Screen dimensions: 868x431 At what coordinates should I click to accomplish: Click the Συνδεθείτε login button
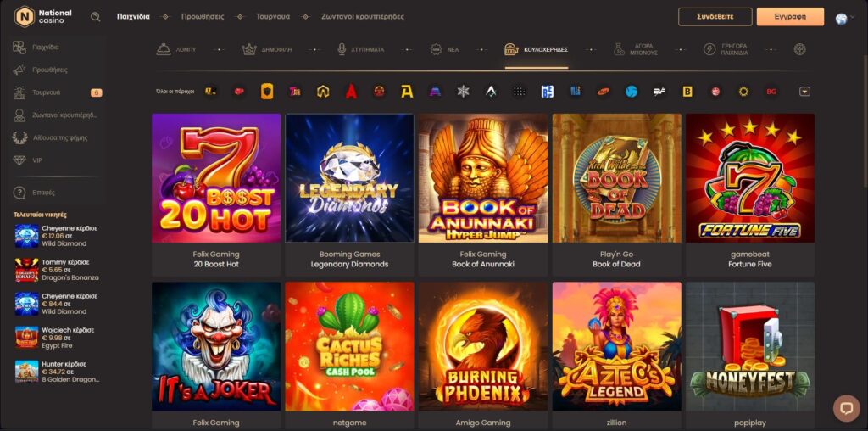pyautogui.click(x=715, y=17)
